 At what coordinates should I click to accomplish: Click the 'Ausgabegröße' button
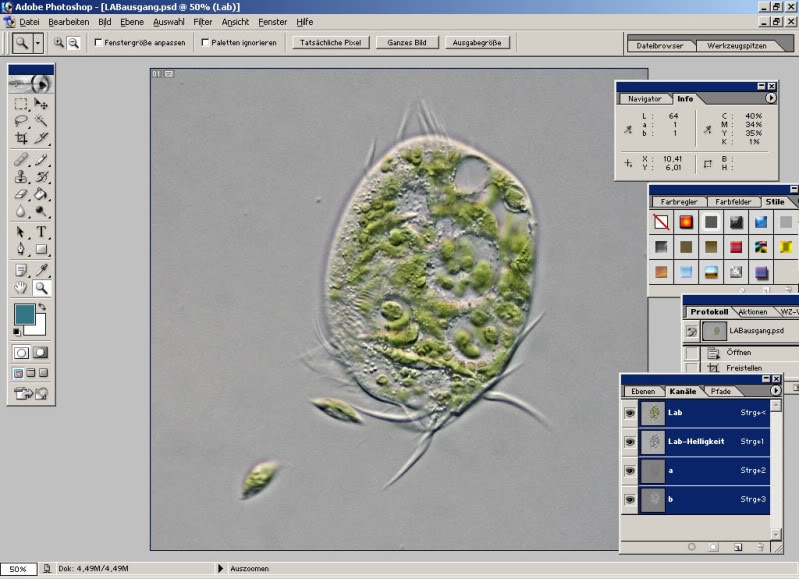coord(477,43)
